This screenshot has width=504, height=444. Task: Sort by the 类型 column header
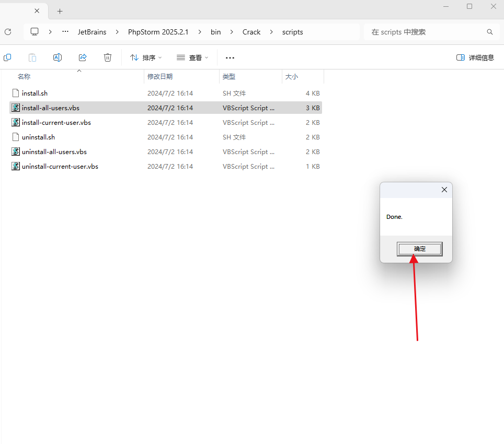(x=229, y=76)
